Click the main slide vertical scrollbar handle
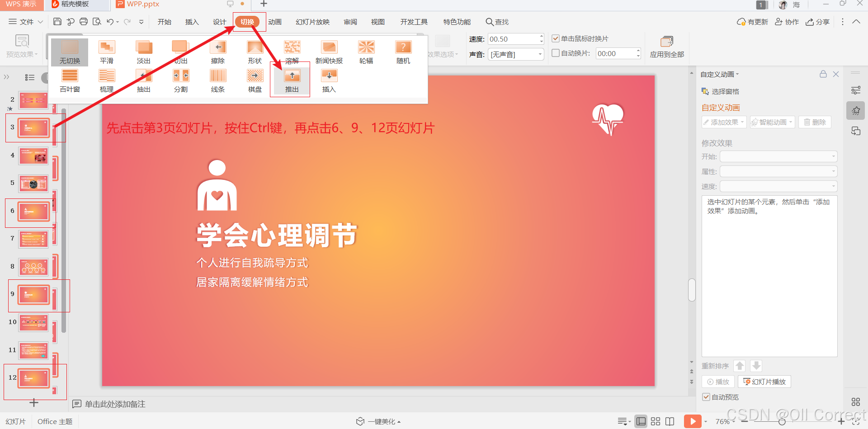The height and width of the screenshot is (429, 868). pos(692,290)
